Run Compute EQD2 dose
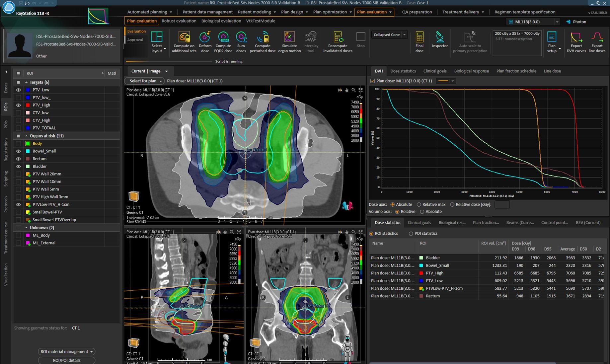This screenshot has width=610, height=364. tap(223, 42)
